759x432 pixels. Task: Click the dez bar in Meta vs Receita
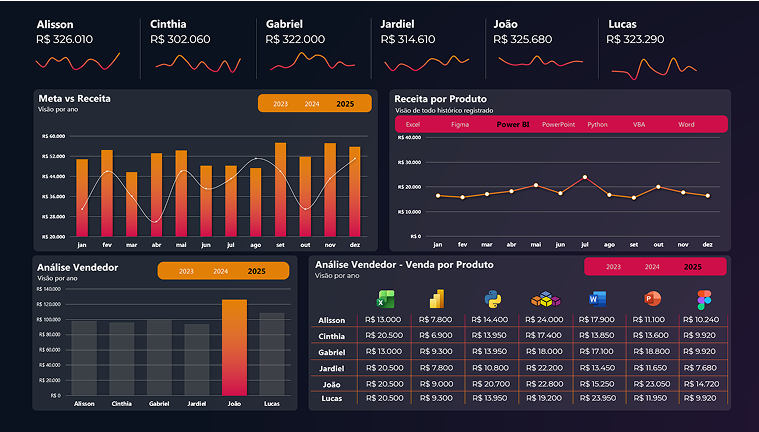pos(355,192)
